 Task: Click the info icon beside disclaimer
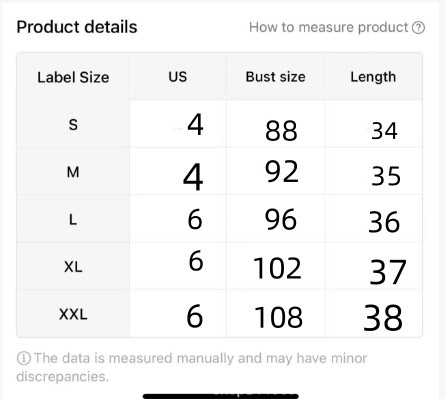pyautogui.click(x=24, y=358)
